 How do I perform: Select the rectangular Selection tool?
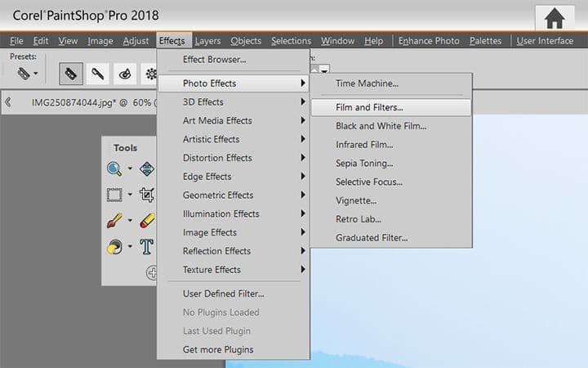(114, 195)
